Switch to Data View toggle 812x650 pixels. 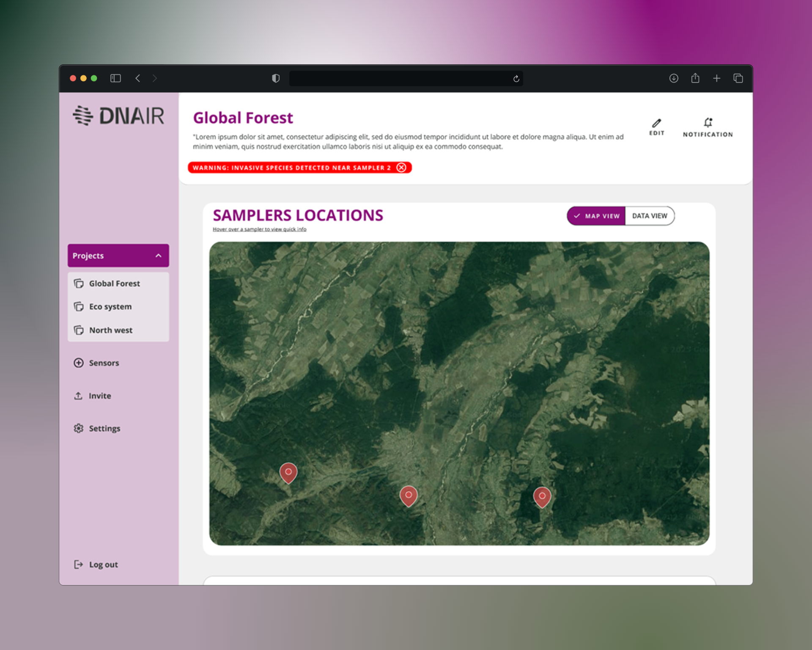649,216
